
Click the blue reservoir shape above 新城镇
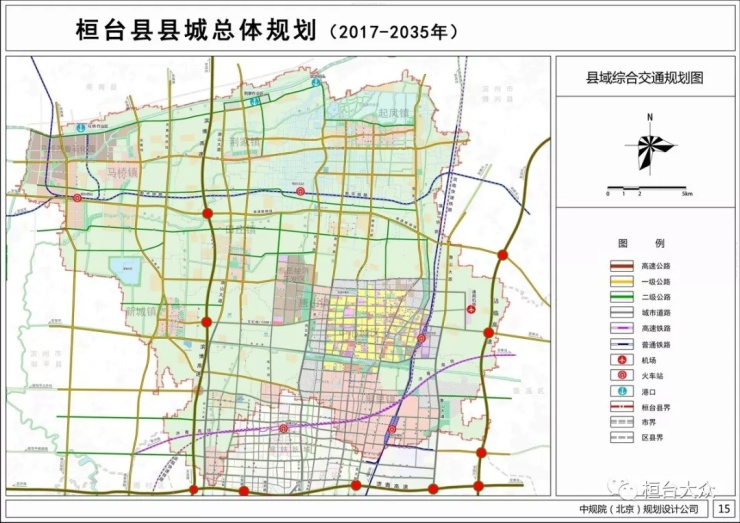point(125,270)
